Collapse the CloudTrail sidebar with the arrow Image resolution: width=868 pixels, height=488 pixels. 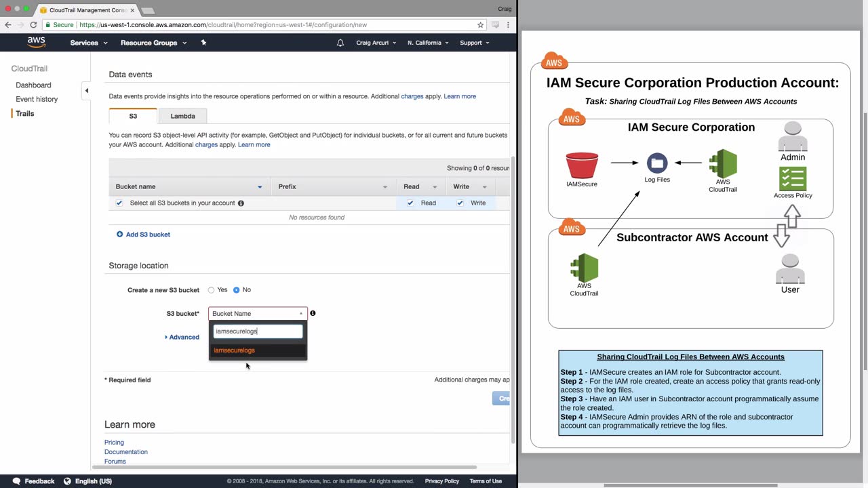click(87, 90)
